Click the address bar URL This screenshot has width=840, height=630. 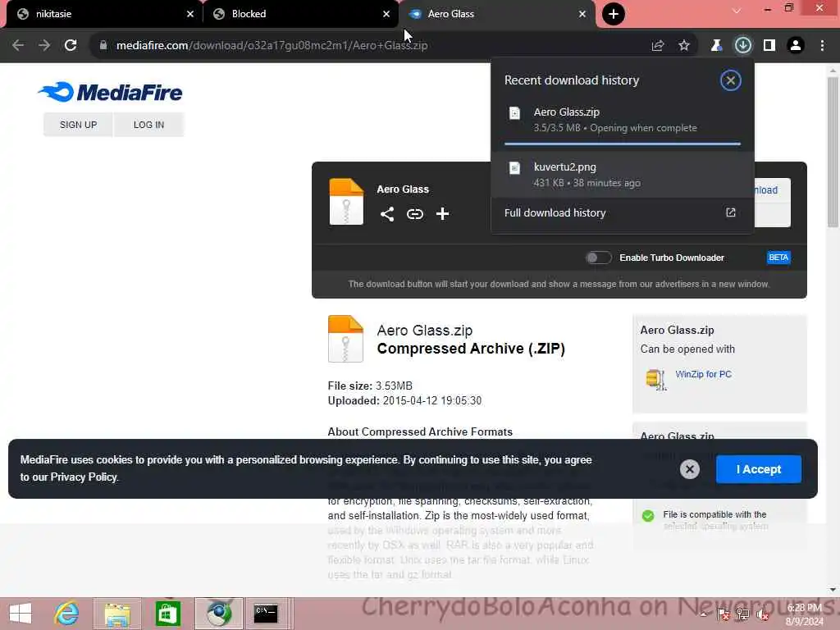[x=272, y=46]
